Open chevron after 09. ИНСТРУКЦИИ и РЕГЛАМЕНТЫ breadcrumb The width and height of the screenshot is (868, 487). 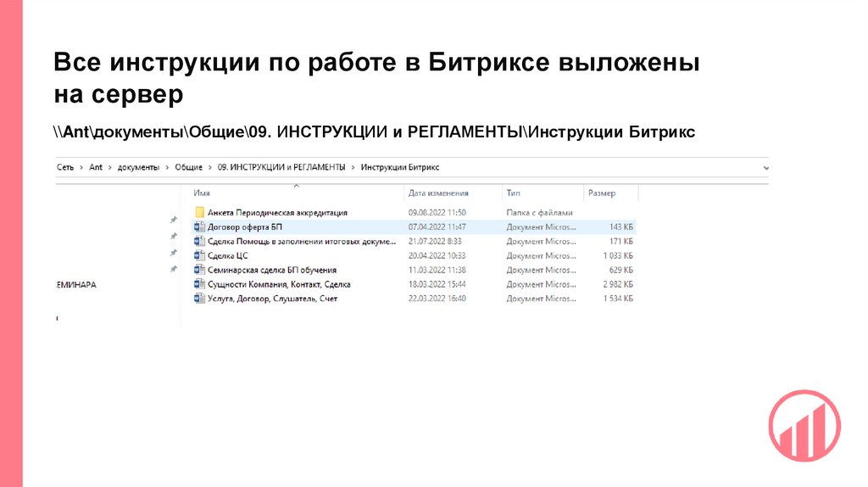pos(353,167)
